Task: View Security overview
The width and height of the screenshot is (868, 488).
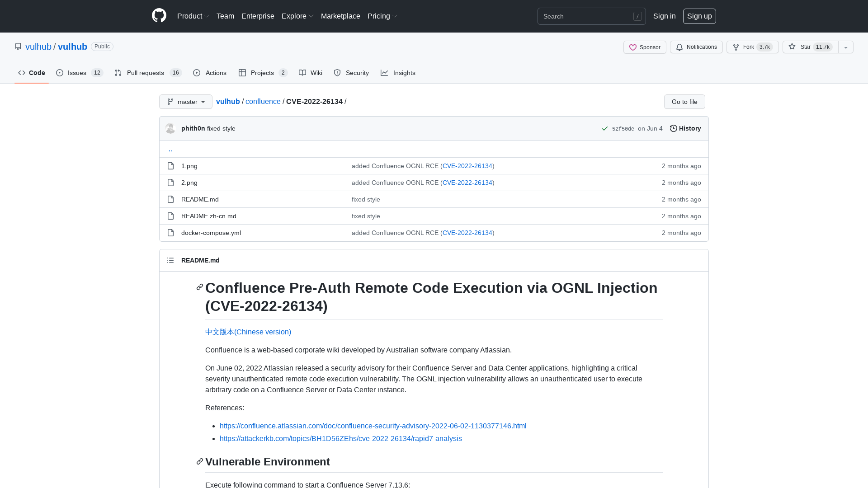Action: click(351, 73)
